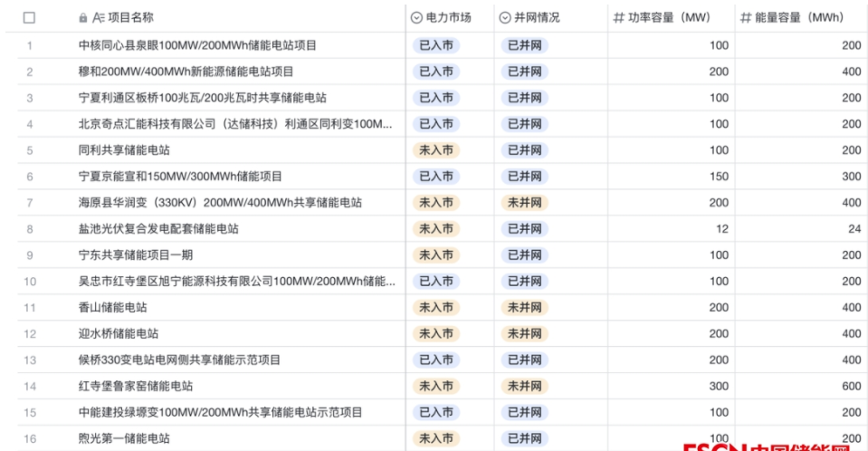
Task: Click 已入市 tag in 宁夏京能宣和 row
Action: tap(436, 177)
